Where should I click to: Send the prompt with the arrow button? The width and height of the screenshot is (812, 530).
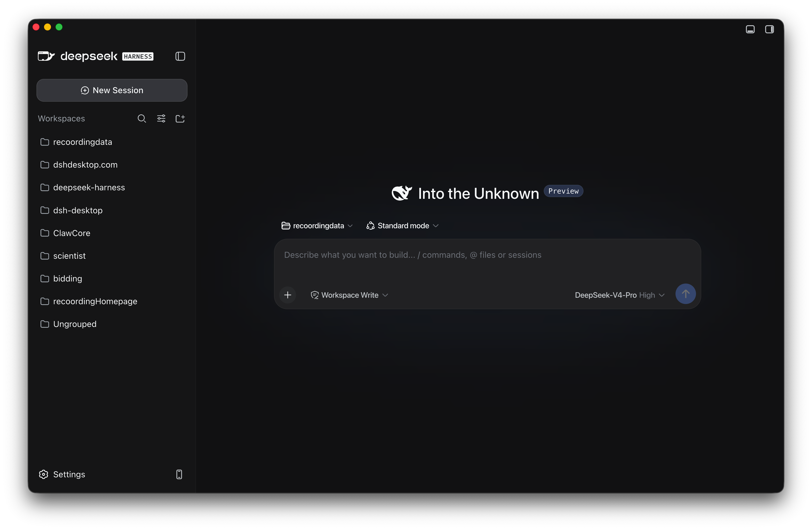coord(686,294)
